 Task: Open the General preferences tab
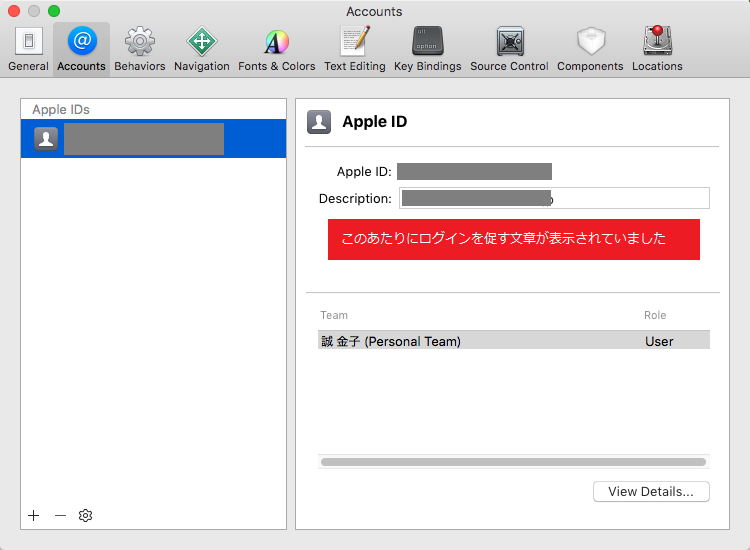28,49
